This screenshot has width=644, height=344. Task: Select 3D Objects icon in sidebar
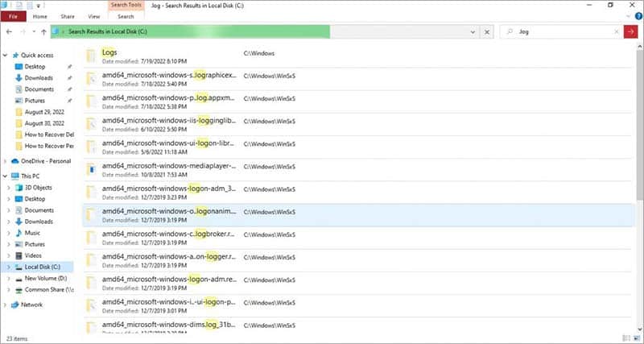[x=19, y=188]
